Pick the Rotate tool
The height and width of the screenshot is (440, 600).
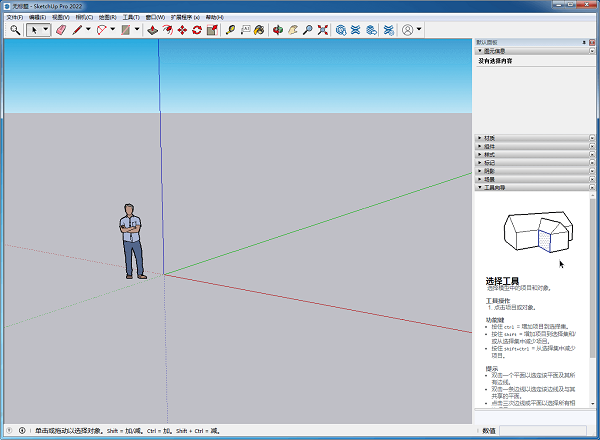click(197, 30)
